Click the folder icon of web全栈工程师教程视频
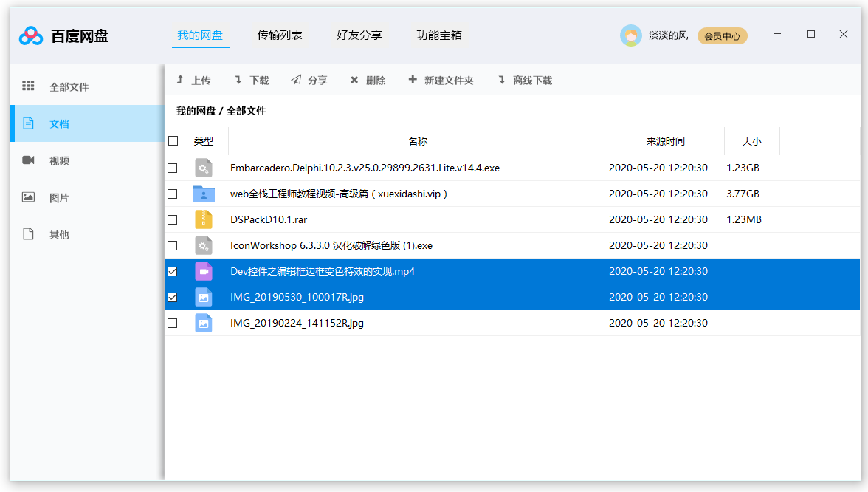The width and height of the screenshot is (868, 492). (x=204, y=194)
